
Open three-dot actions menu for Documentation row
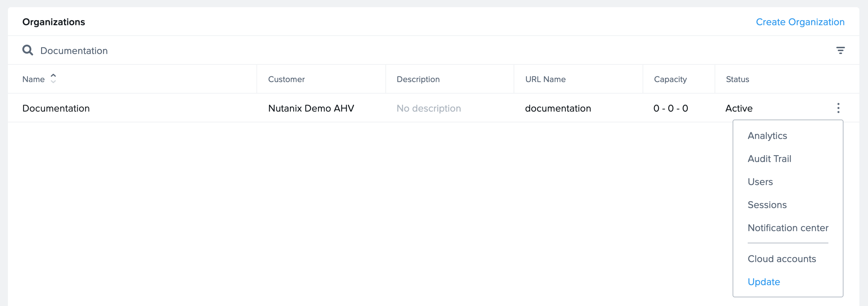pos(838,108)
